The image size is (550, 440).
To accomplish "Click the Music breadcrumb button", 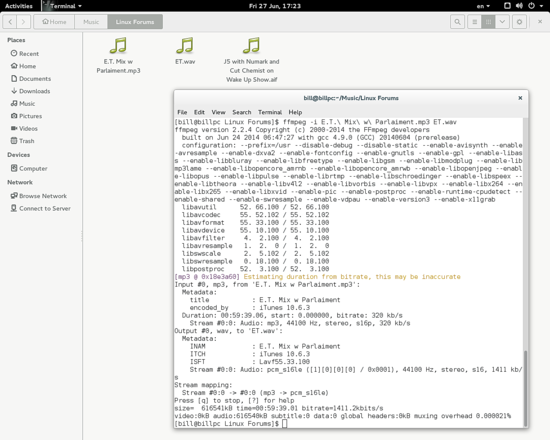I will [x=91, y=22].
